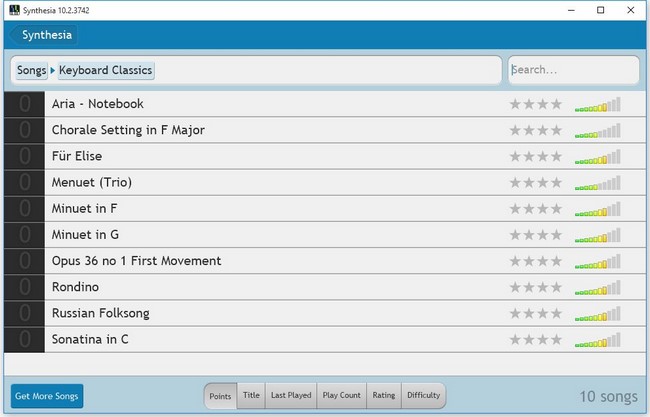650x417 pixels.
Task: Sort by Last Played
Action: [291, 395]
